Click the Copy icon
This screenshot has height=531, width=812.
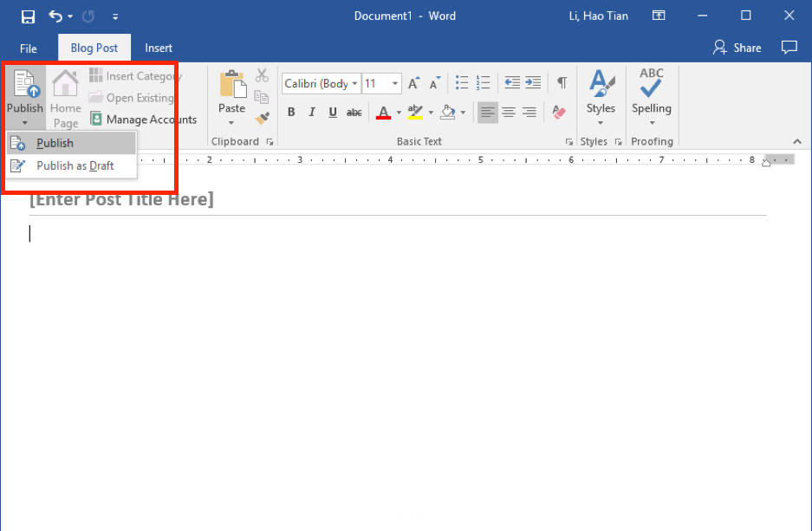pyautogui.click(x=262, y=97)
